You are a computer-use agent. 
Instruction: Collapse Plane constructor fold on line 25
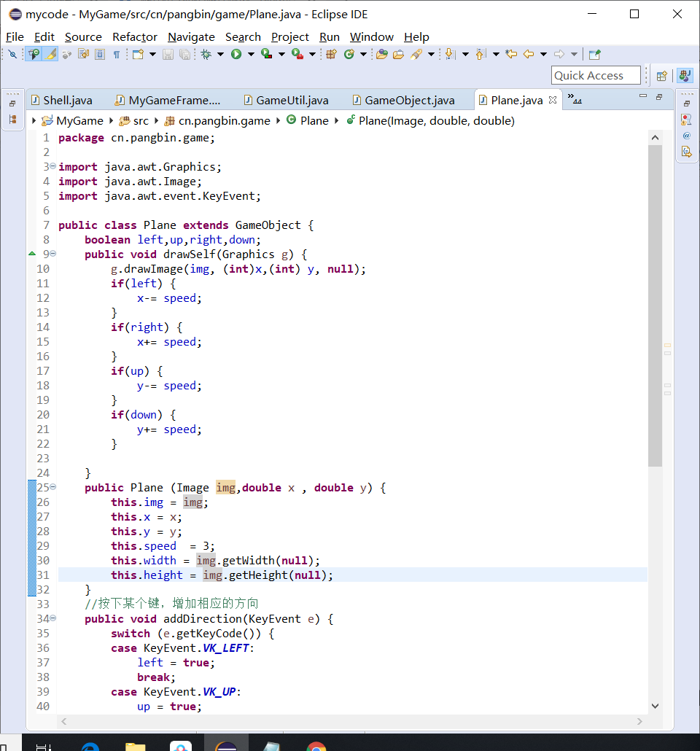(52, 487)
